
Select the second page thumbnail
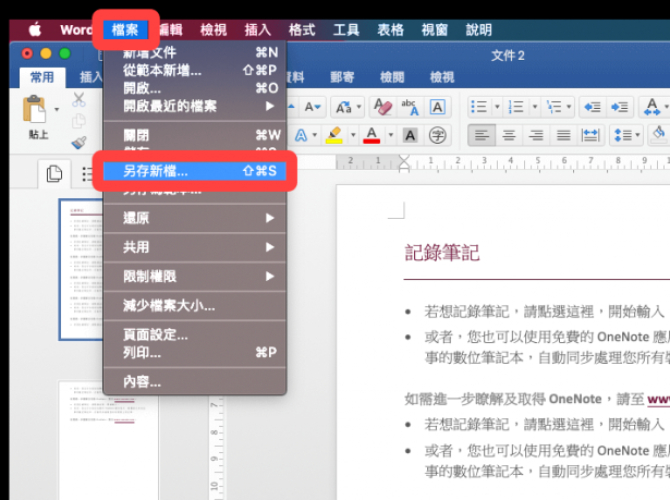(x=109, y=440)
